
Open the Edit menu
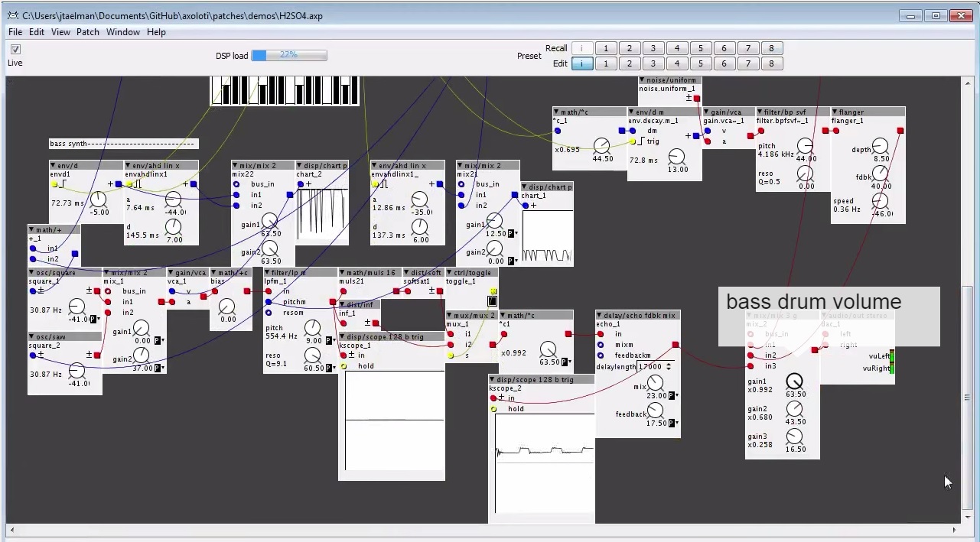click(x=37, y=32)
